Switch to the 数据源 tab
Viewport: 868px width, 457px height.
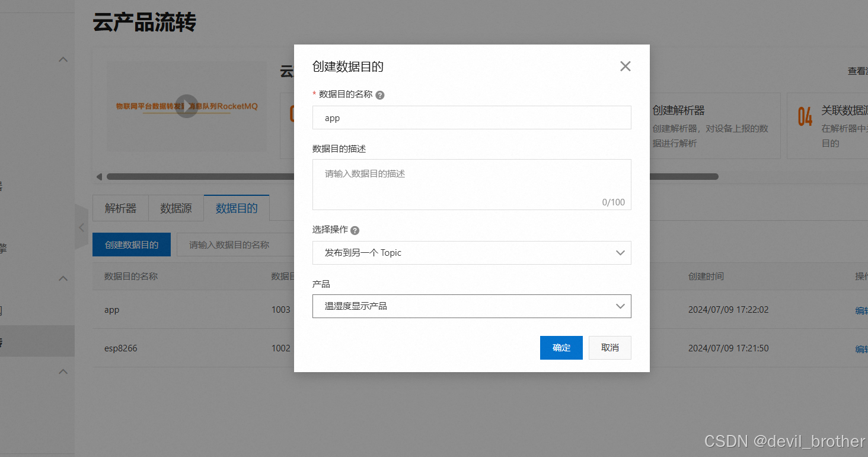tap(175, 208)
